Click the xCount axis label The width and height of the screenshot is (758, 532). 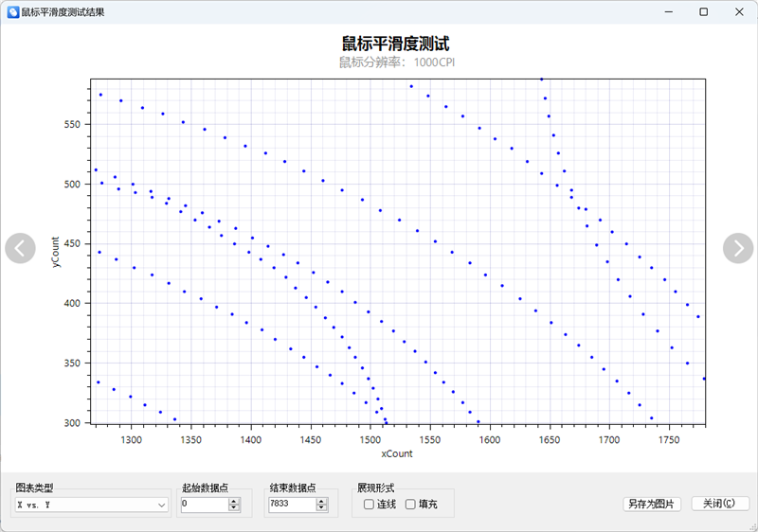pyautogui.click(x=396, y=453)
